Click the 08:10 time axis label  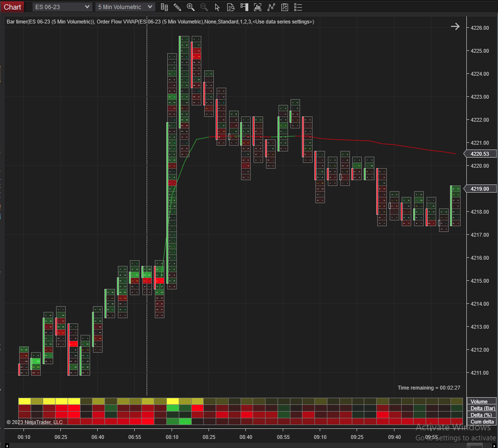click(172, 437)
